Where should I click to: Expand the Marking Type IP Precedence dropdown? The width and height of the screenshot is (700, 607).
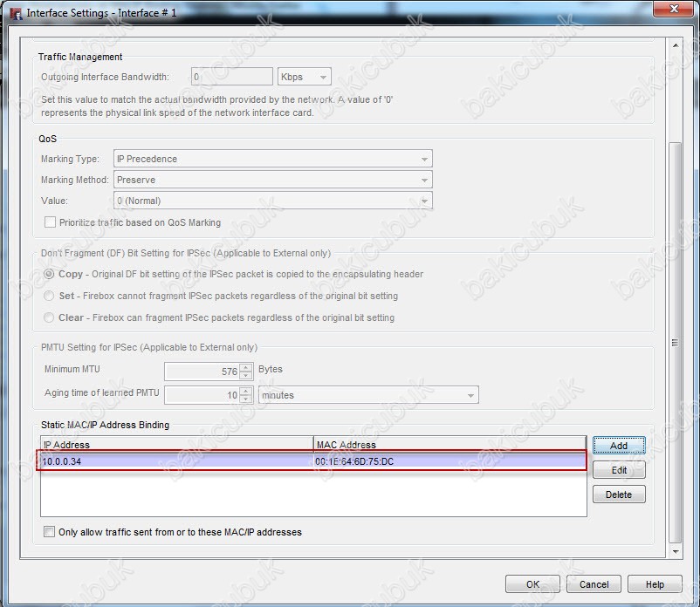pos(273,159)
